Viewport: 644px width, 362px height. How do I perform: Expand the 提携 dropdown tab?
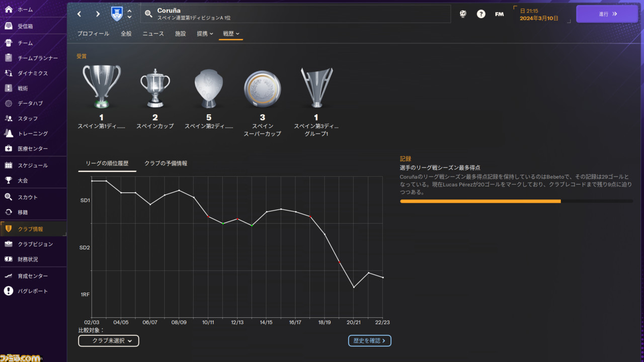coord(205,34)
